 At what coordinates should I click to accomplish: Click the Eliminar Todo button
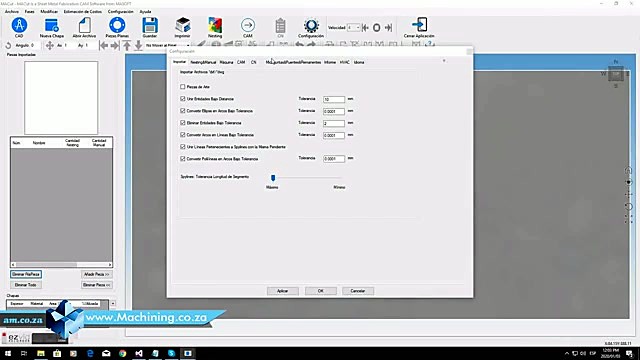[26, 285]
